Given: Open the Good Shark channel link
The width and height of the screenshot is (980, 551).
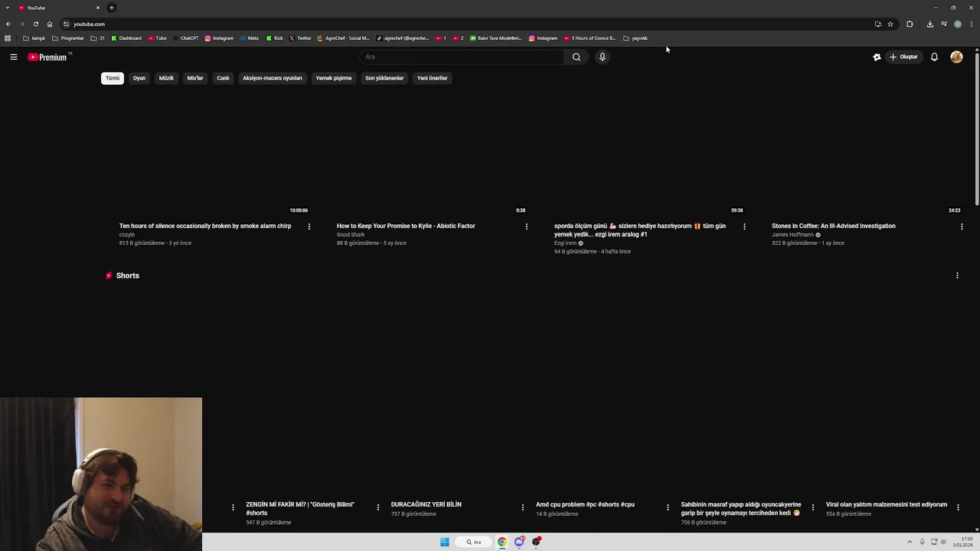Looking at the screenshot, I should coord(351,235).
